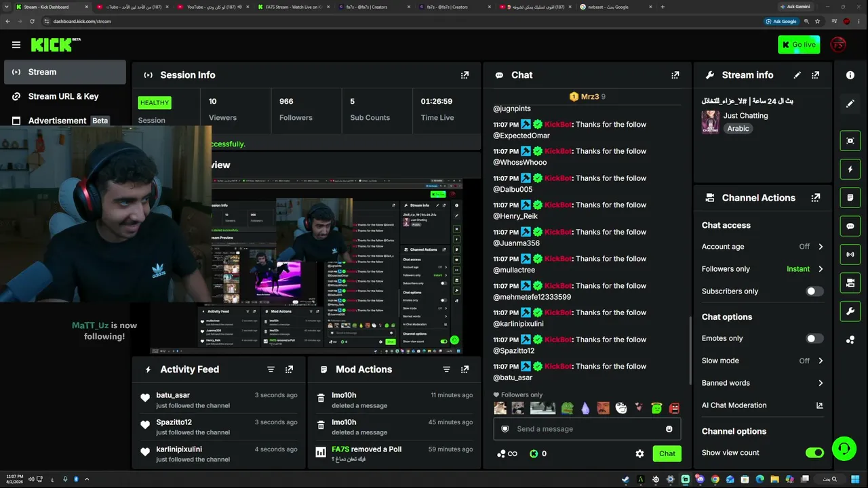868x488 pixels.
Task: Click the Kick logo in the header
Action: [56, 45]
